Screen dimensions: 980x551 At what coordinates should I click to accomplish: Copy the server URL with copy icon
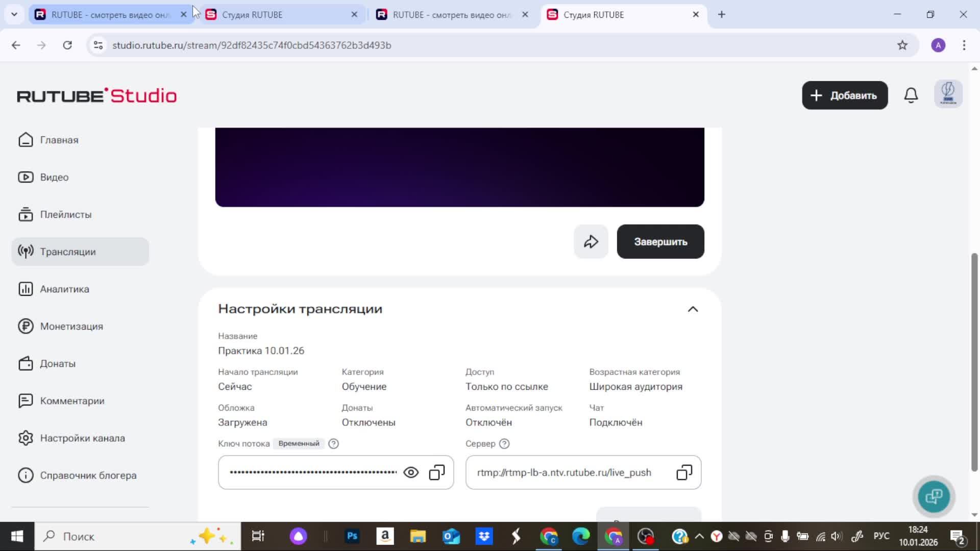[x=684, y=472]
